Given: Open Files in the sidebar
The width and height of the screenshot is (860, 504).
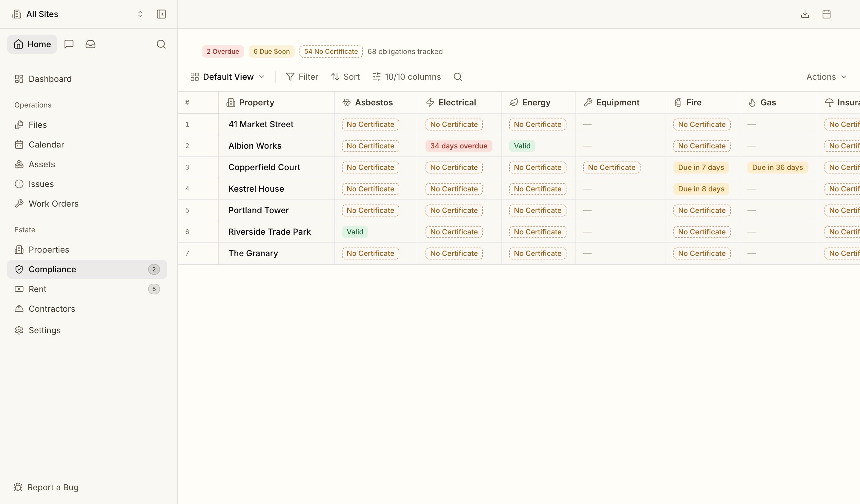Looking at the screenshot, I should [87, 125].
